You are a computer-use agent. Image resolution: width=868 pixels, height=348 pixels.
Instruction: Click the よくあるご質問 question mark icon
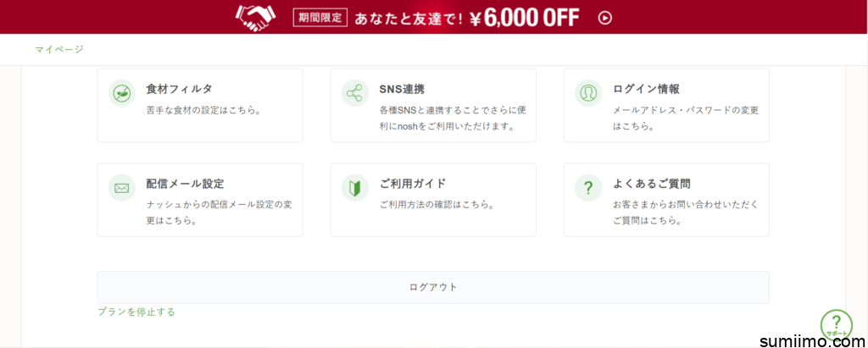(588, 187)
